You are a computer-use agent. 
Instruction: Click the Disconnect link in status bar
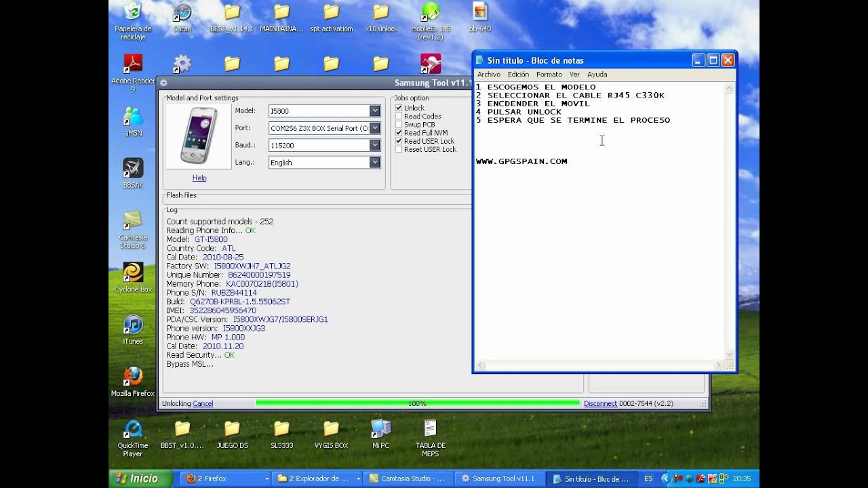(601, 403)
